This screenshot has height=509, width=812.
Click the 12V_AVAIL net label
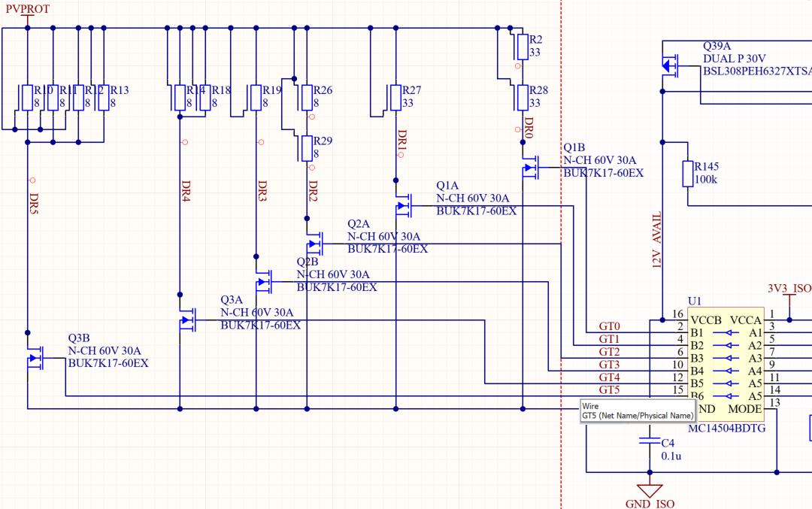point(656,240)
